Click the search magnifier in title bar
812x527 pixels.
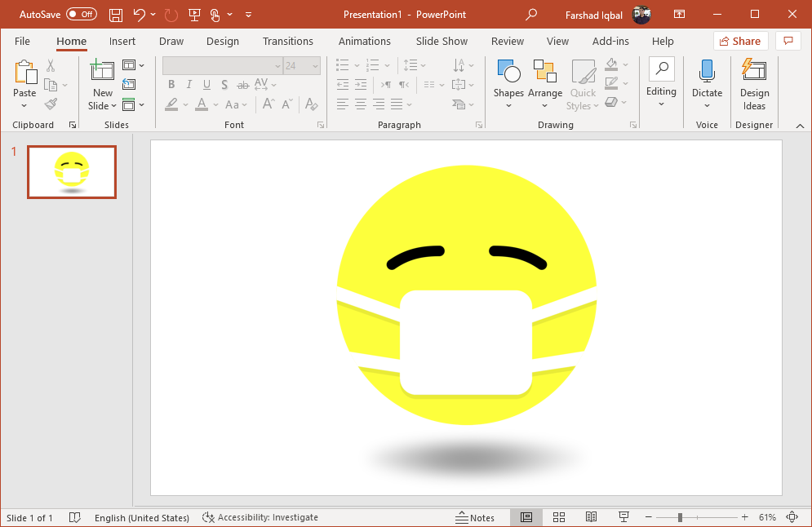click(x=530, y=15)
